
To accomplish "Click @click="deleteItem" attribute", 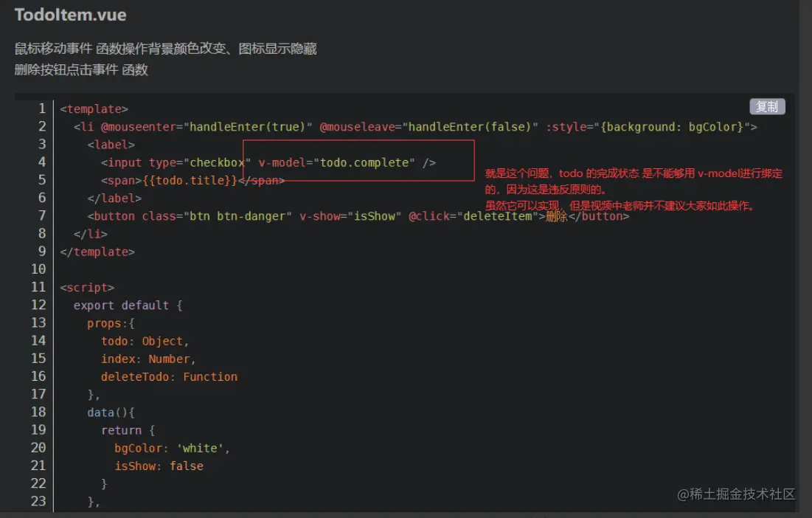I will (473, 216).
